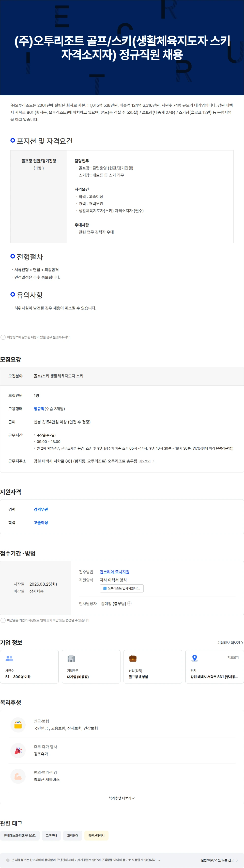Click info icon beside 마감일은 기업의 사정으로
244x868 pixels.
point(3,620)
